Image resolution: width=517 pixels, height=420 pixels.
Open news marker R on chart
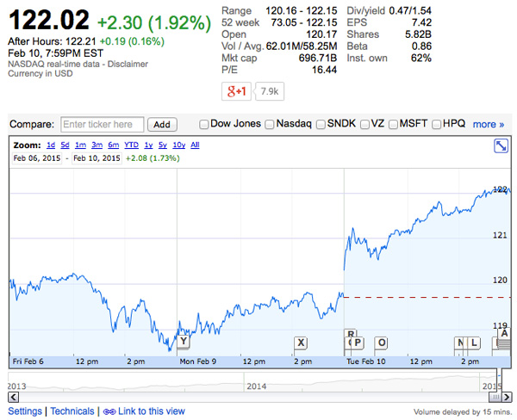351,333
